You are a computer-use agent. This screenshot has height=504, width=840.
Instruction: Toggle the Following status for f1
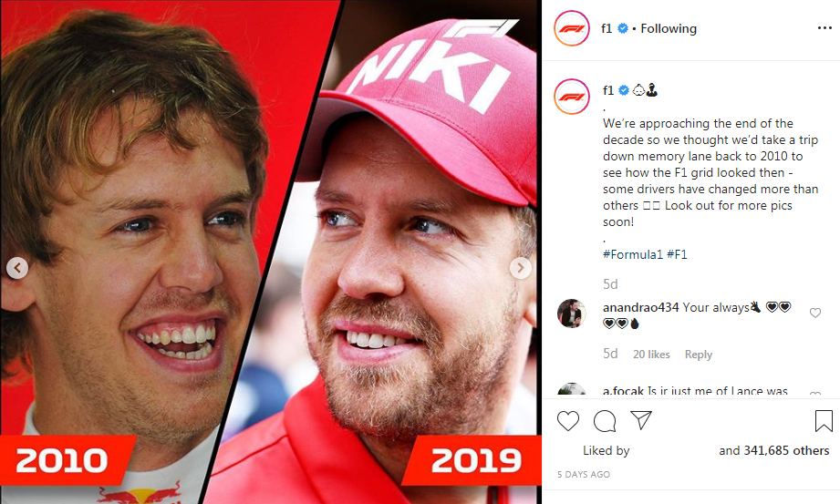(669, 28)
